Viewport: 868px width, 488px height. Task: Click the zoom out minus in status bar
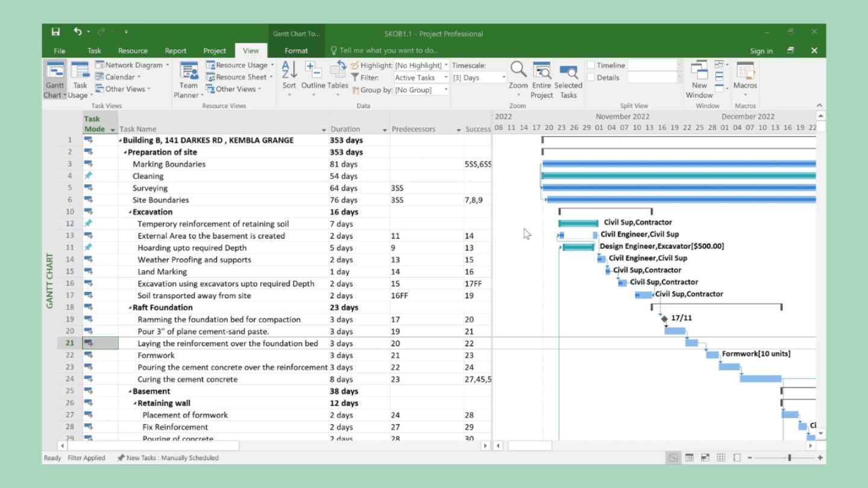tap(750, 458)
